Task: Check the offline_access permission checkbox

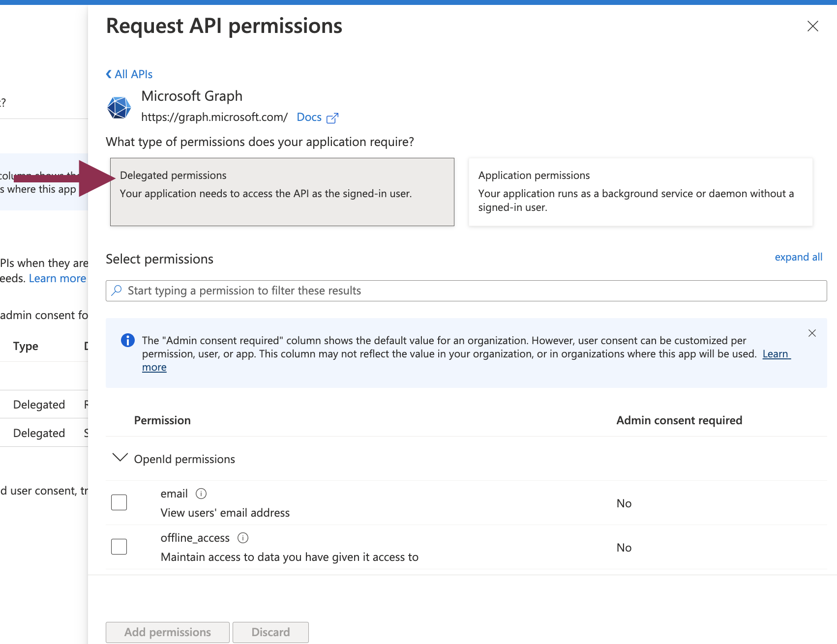Action: coord(119,546)
